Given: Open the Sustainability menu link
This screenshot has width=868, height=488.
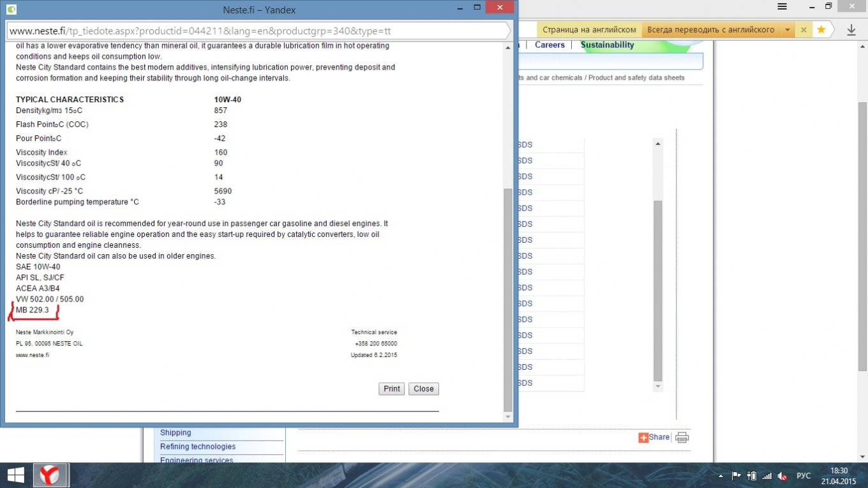Looking at the screenshot, I should click(607, 45).
